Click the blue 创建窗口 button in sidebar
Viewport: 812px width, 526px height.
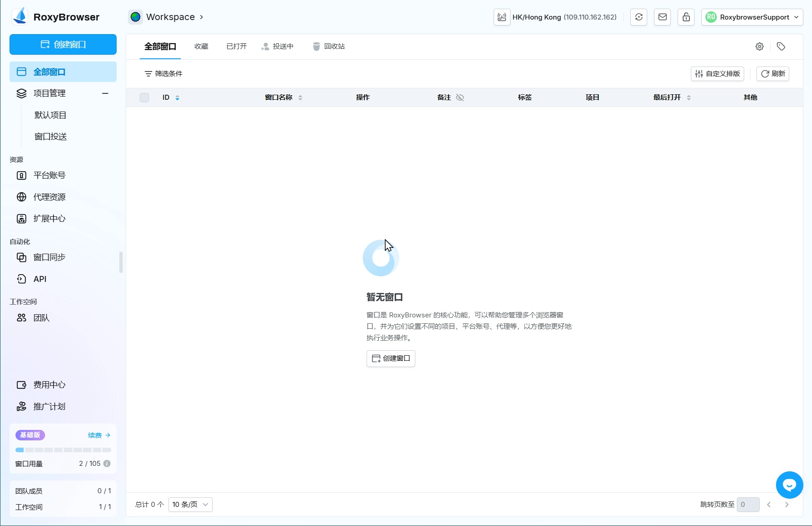point(63,45)
